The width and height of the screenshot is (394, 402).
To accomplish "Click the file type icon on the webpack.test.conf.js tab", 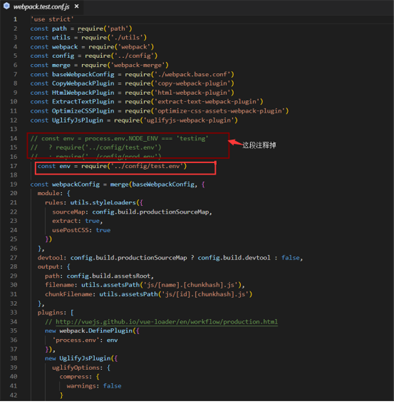I will pyautogui.click(x=6, y=6).
